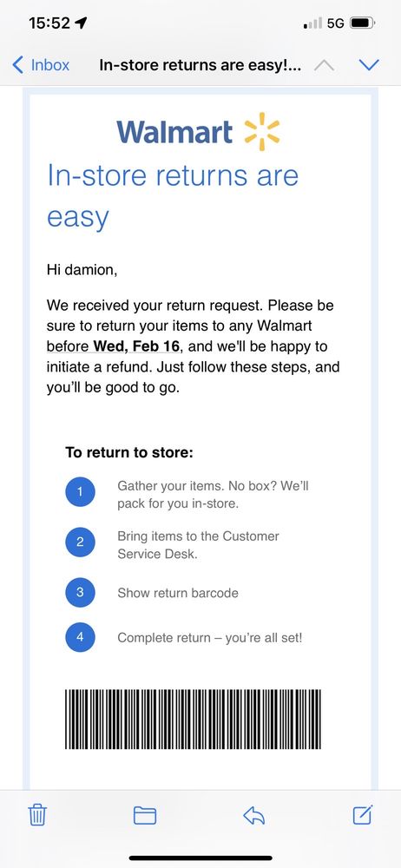Tap the reply arrow icon

coord(254,815)
